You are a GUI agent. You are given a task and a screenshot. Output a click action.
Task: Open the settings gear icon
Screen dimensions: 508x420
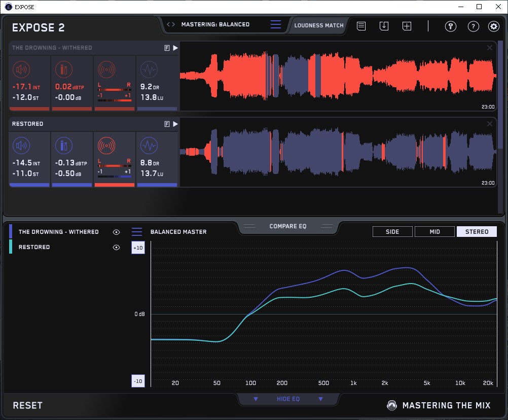tap(493, 26)
